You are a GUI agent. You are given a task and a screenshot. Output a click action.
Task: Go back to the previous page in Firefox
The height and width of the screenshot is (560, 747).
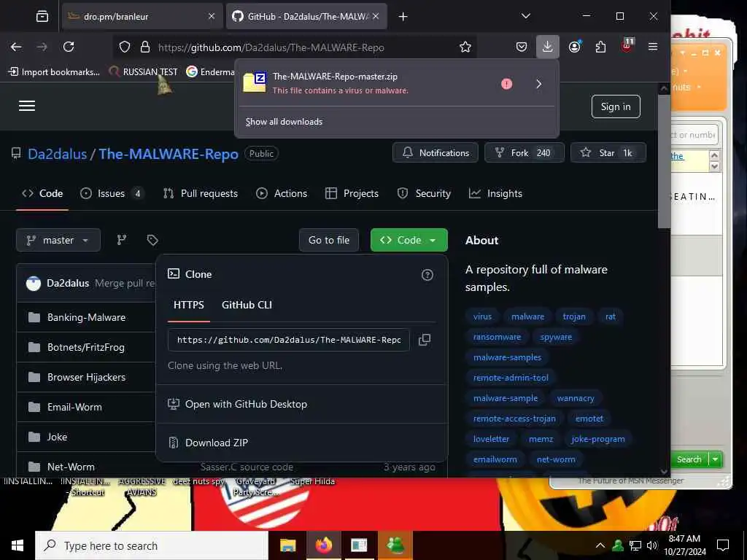[x=16, y=47]
